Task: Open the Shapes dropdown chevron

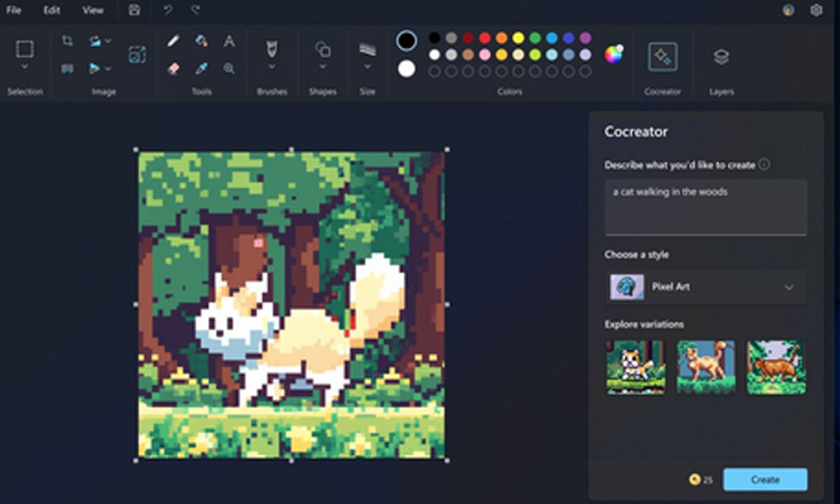Action: pyautogui.click(x=322, y=66)
